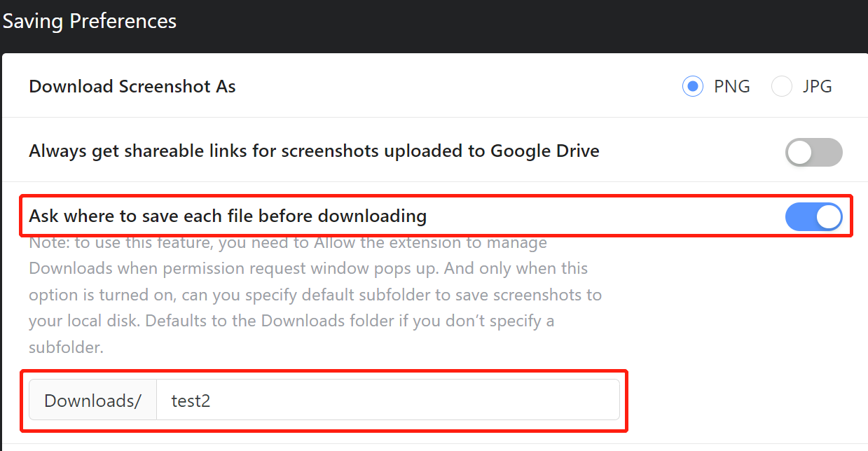This screenshot has width=868, height=451.
Task: Choose the JPG radio button
Action: coord(781,87)
